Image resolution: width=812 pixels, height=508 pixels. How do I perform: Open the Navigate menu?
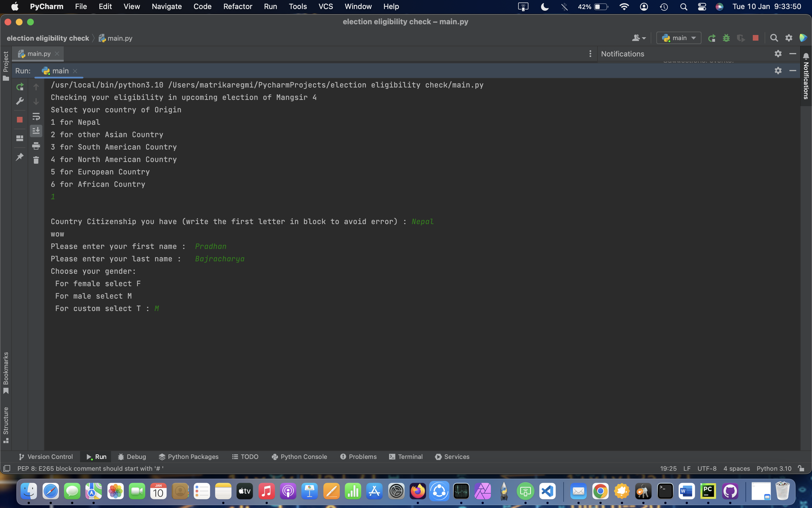point(167,6)
